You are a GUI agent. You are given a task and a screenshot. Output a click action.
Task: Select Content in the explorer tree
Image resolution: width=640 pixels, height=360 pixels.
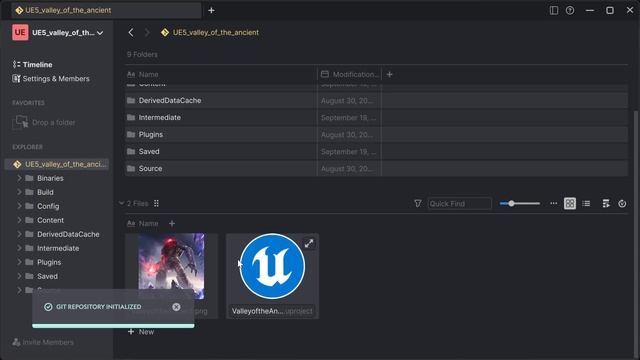[x=50, y=220]
